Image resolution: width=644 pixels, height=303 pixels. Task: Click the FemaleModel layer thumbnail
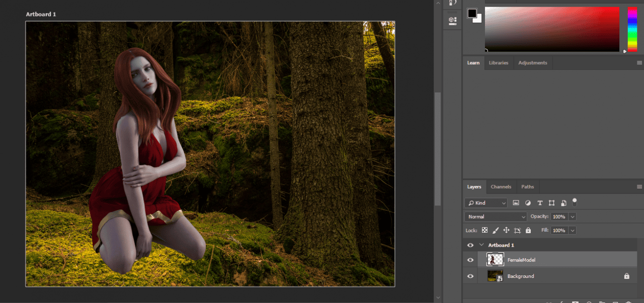pyautogui.click(x=495, y=260)
